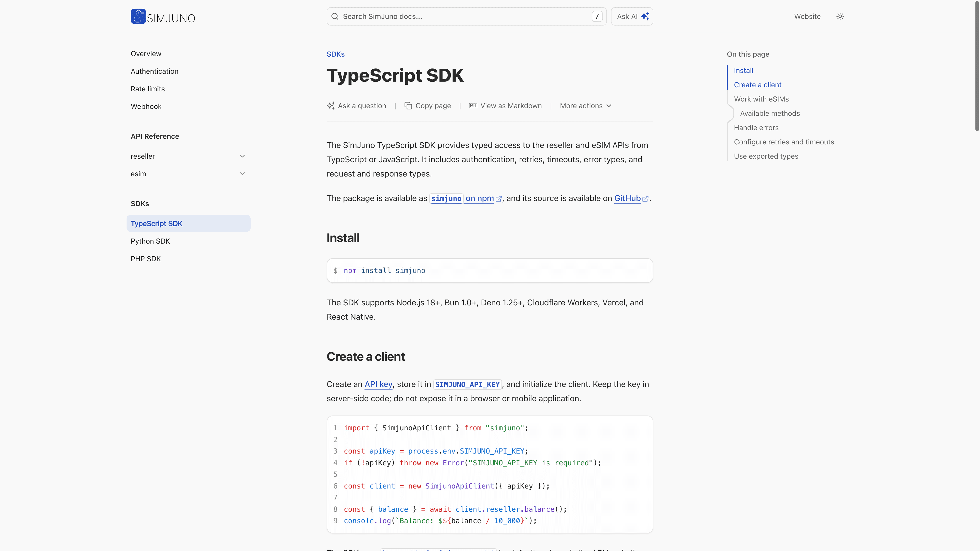Click the Ask AI sparkle icon
980x551 pixels.
point(645,16)
